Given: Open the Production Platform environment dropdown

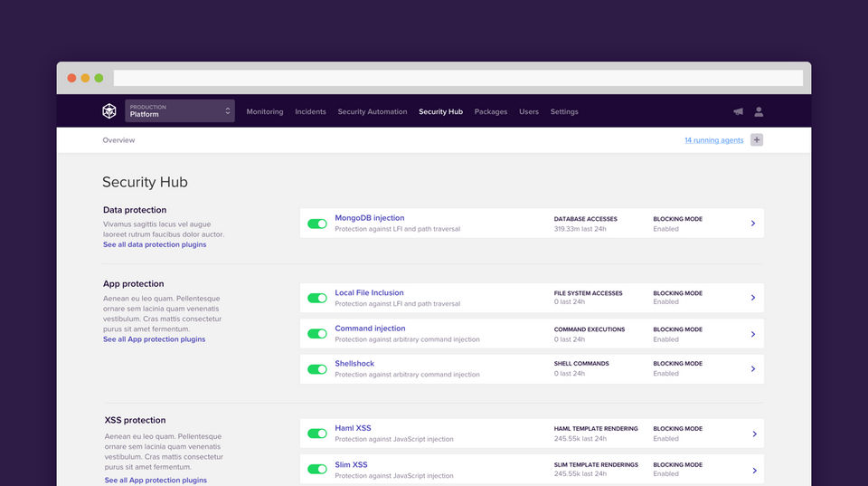Looking at the screenshot, I should click(x=180, y=110).
